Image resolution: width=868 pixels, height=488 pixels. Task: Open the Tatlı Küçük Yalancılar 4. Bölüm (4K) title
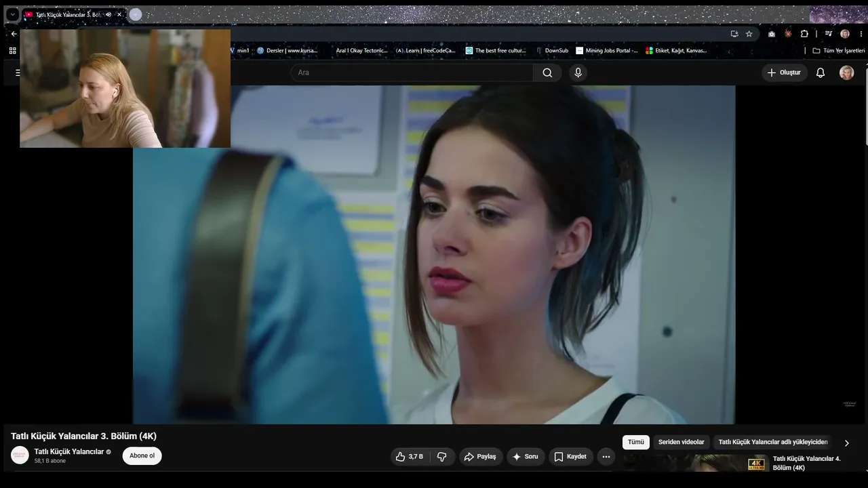tap(807, 463)
